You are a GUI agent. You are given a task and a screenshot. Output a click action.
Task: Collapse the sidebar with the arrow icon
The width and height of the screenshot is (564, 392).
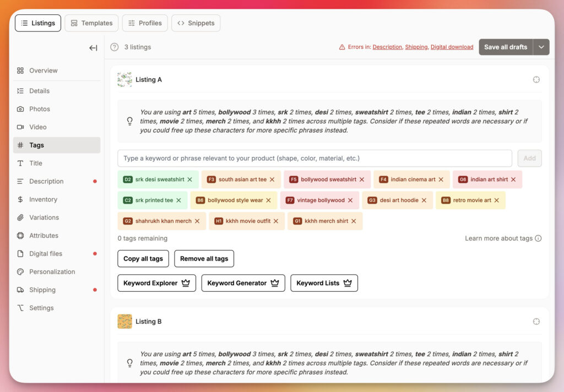click(x=93, y=48)
